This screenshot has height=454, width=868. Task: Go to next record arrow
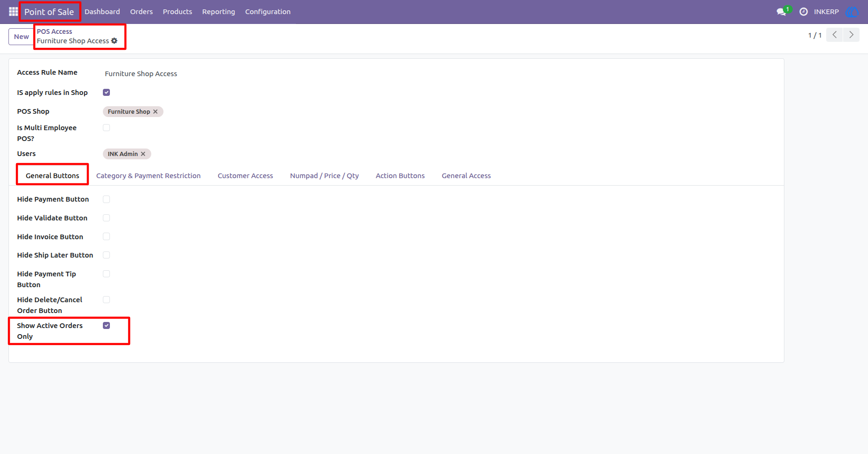(x=851, y=35)
